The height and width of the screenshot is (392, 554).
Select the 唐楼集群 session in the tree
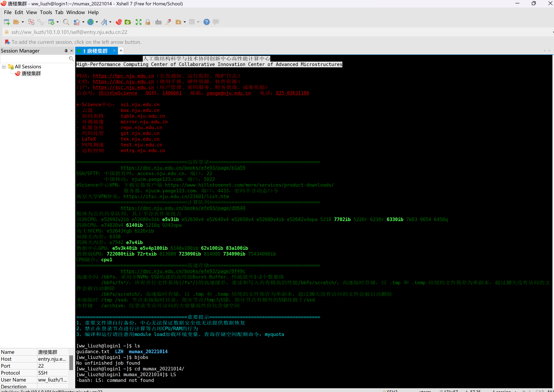31,73
